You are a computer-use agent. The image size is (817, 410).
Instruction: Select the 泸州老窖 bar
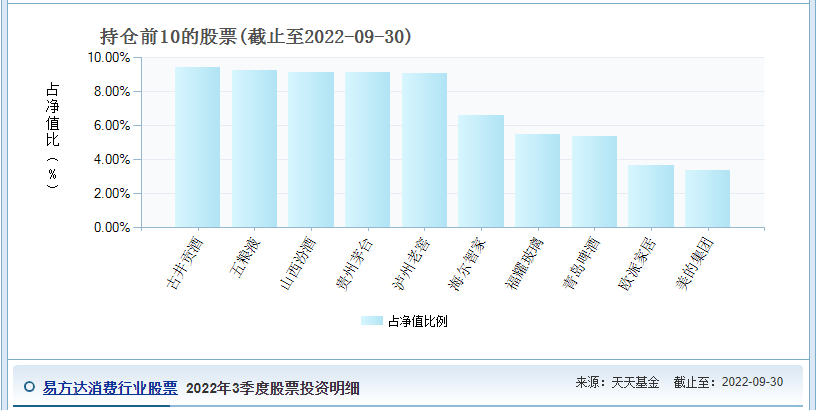pos(424,150)
